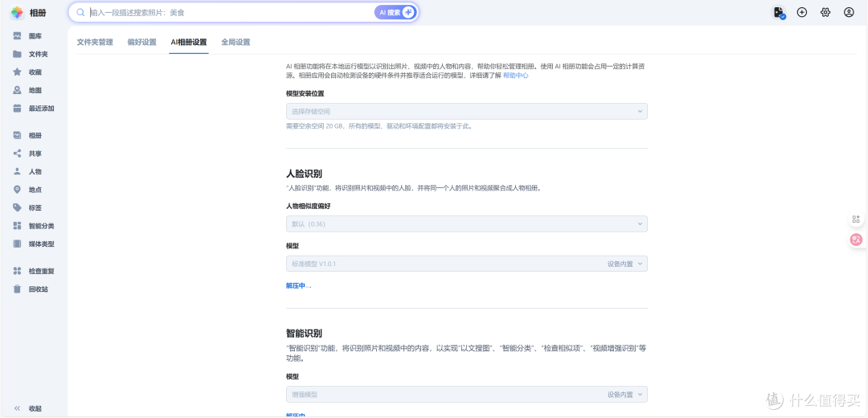868x418 pixels.
Task: Click the 回收站 trash icon
Action: click(17, 289)
